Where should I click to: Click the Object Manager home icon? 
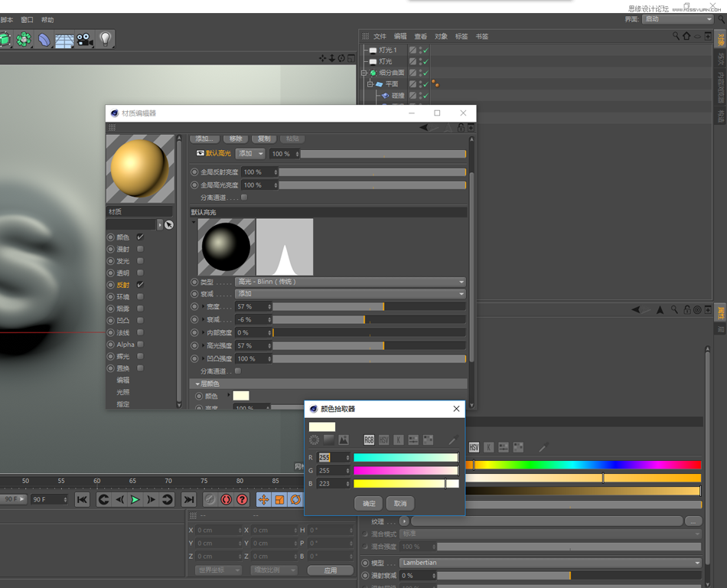click(x=686, y=36)
